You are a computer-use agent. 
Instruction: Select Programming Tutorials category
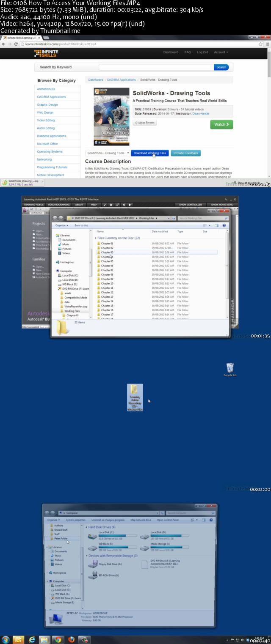pyautogui.click(x=52, y=167)
